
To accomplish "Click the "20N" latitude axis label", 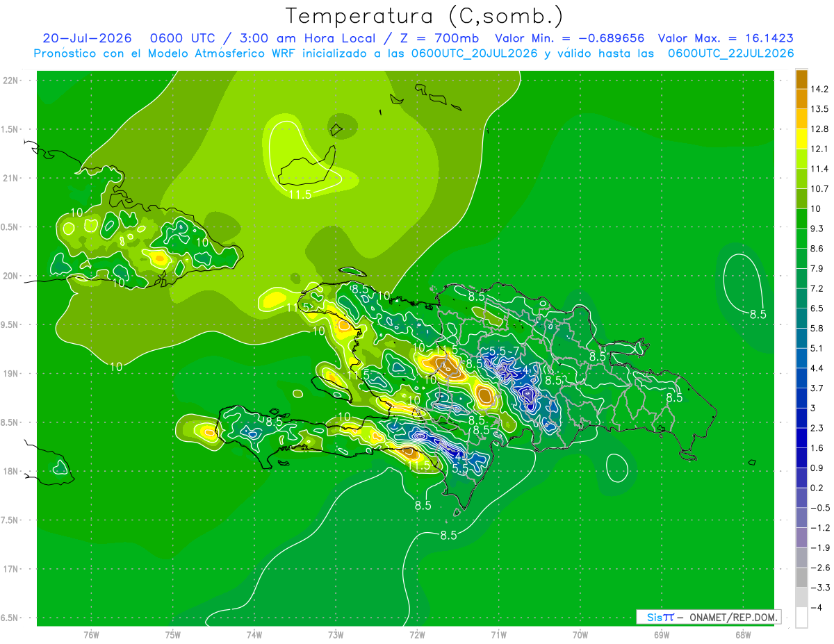I will click(x=10, y=276).
